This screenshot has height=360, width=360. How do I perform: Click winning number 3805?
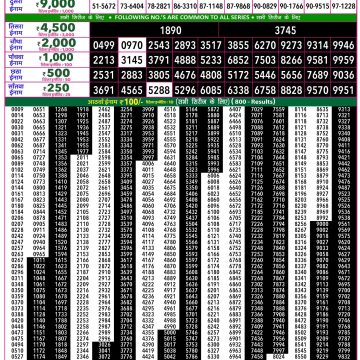coord(159,75)
